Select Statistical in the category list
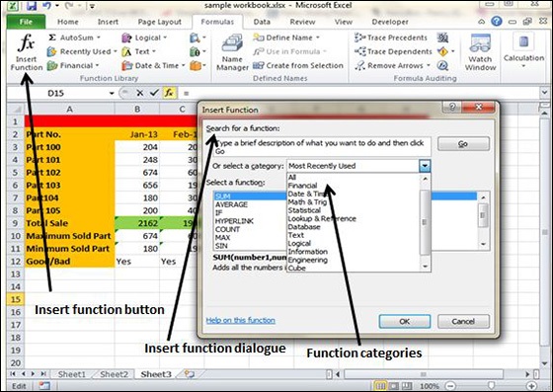This screenshot has height=392, width=553. (304, 210)
